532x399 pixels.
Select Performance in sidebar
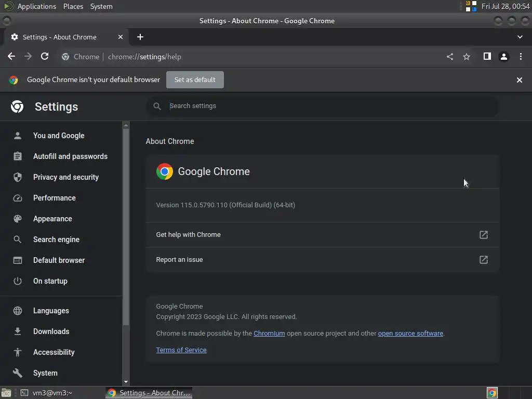point(54,198)
